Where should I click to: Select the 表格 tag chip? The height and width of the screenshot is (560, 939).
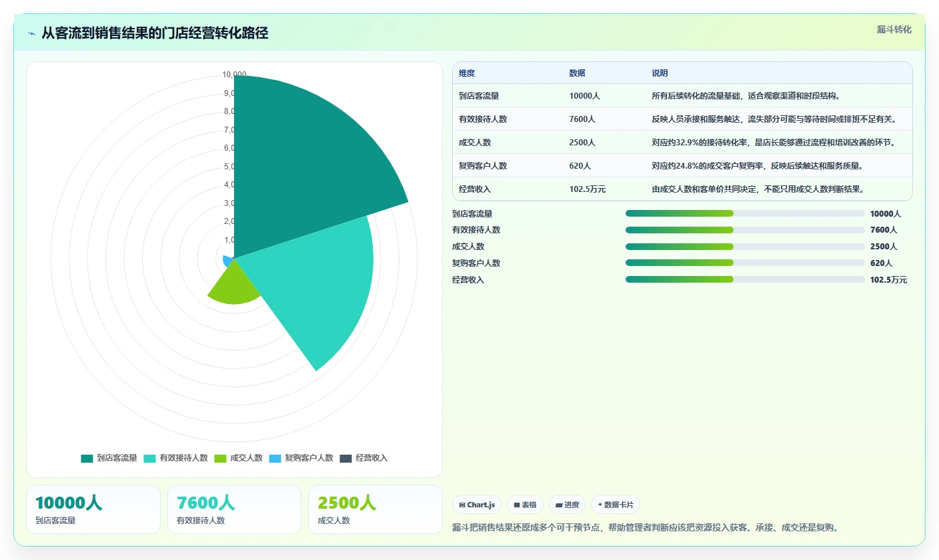point(525,505)
